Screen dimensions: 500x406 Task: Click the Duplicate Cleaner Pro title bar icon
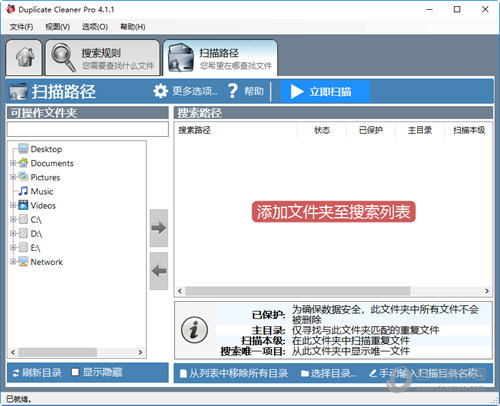tap(10, 9)
